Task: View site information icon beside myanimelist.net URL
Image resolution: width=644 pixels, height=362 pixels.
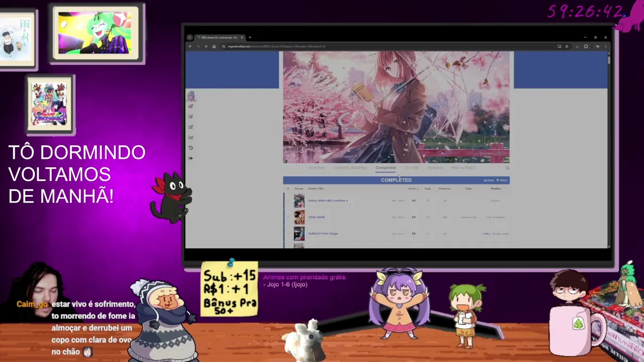Action: pyautogui.click(x=223, y=46)
